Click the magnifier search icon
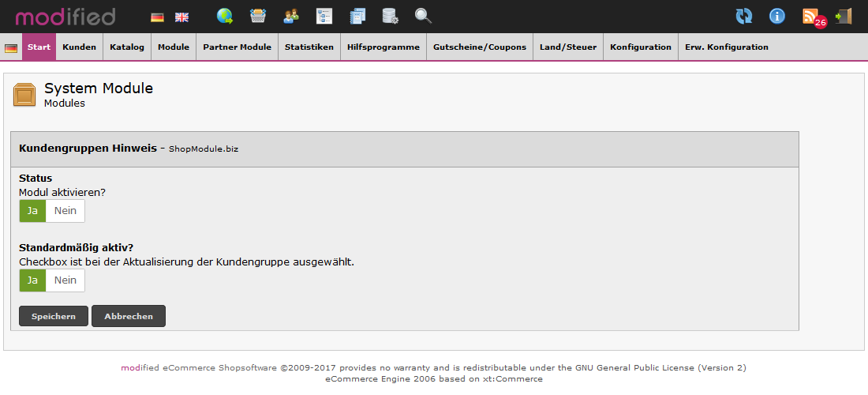The width and height of the screenshot is (868, 395). click(424, 16)
